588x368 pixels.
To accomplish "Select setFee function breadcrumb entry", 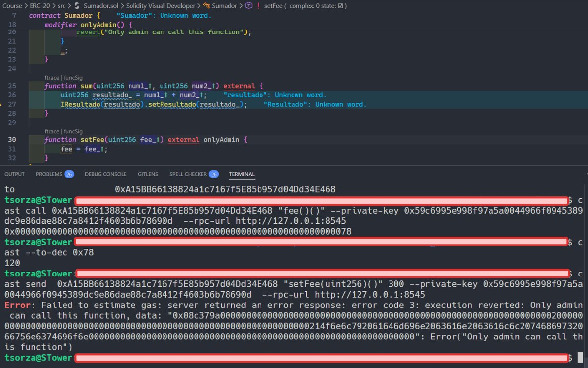I will click(x=273, y=5).
